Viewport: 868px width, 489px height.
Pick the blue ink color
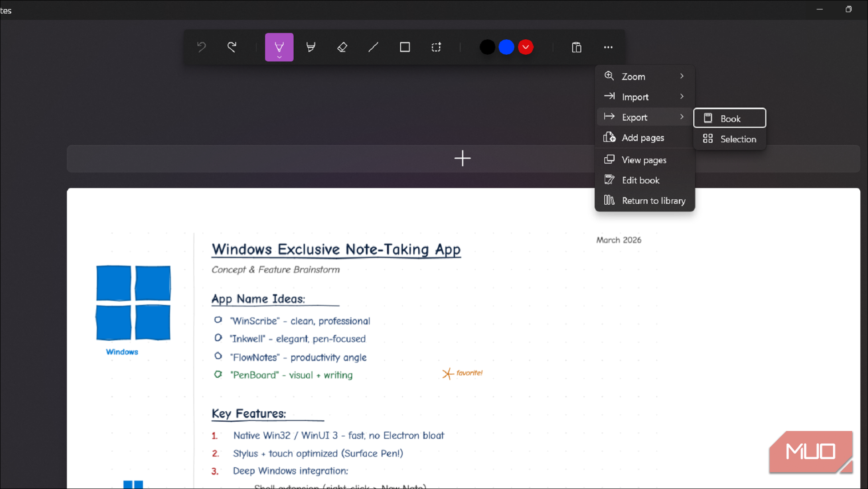506,47
